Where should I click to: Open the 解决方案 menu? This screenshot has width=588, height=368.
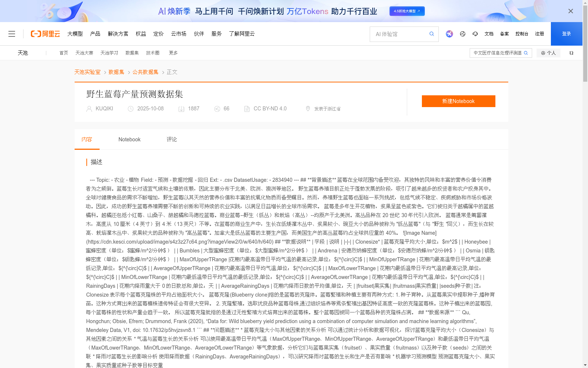(x=118, y=34)
